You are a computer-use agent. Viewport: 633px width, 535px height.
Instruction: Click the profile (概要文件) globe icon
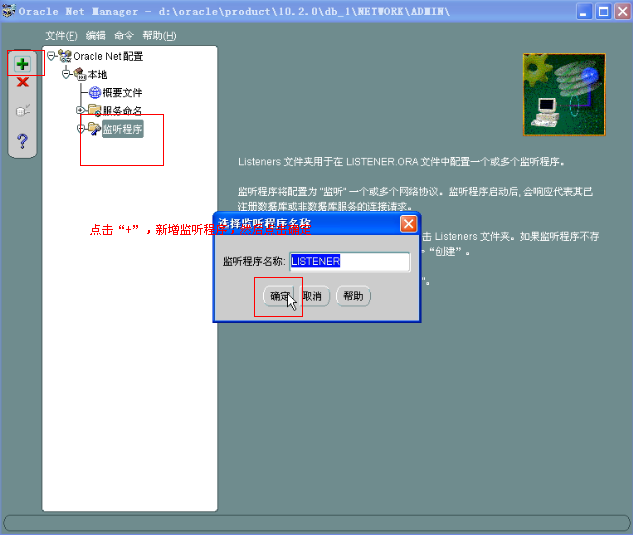(x=94, y=92)
